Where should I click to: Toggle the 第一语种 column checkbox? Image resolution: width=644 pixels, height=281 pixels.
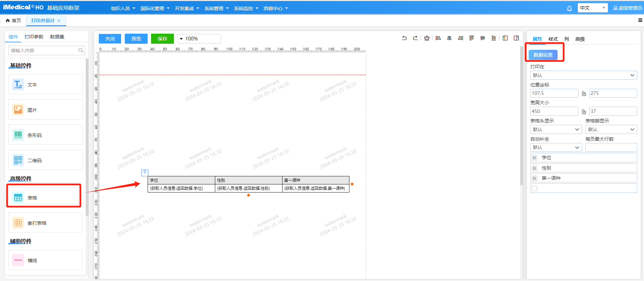tap(534, 178)
